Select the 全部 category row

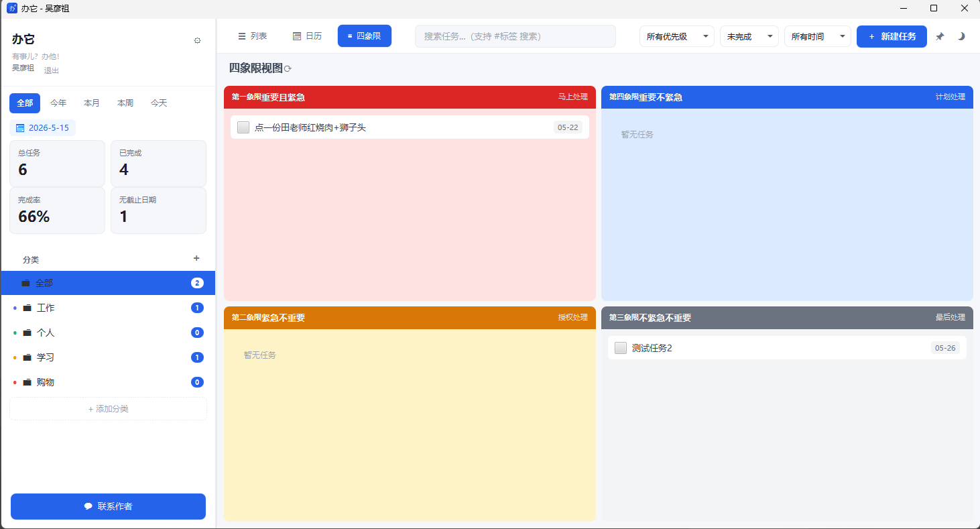point(108,283)
